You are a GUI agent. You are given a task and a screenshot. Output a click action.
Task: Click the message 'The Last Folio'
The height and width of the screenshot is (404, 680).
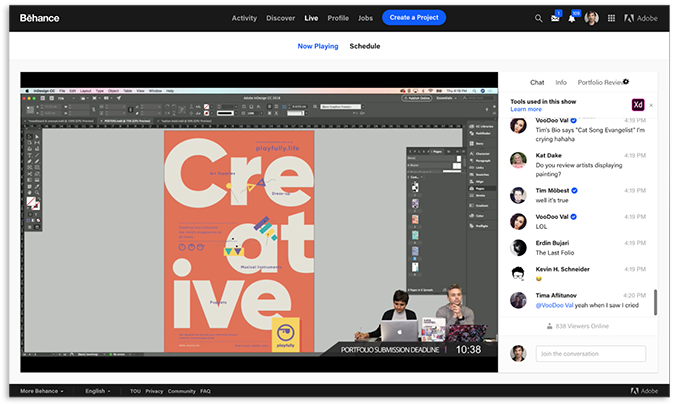click(555, 253)
